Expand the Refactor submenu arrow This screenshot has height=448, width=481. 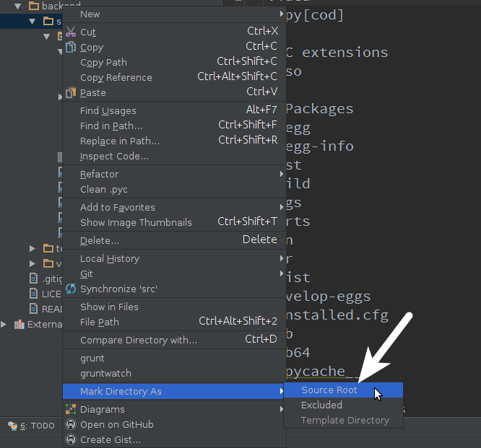point(281,174)
